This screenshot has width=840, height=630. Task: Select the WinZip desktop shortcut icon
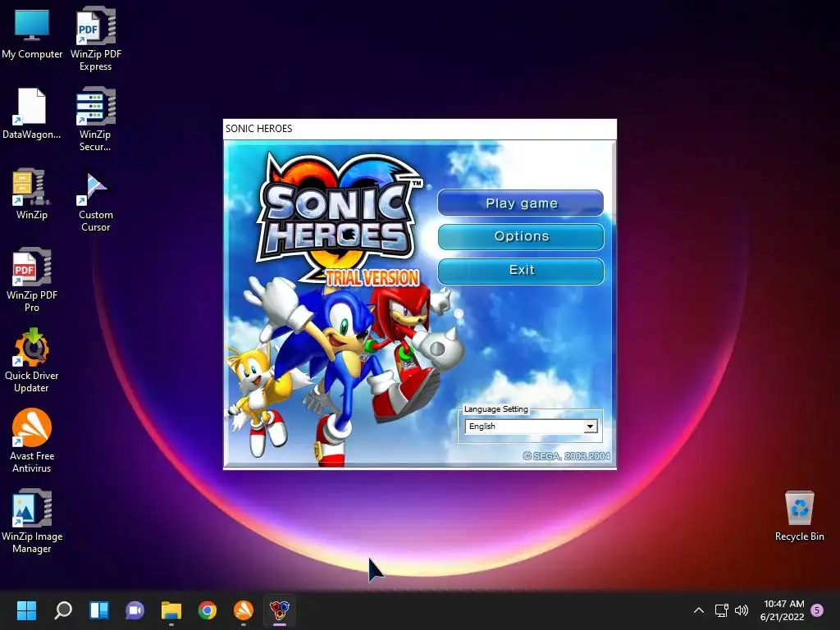click(x=32, y=194)
